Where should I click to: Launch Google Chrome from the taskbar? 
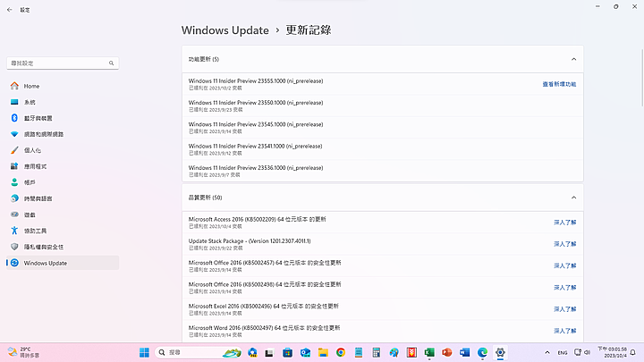341,352
